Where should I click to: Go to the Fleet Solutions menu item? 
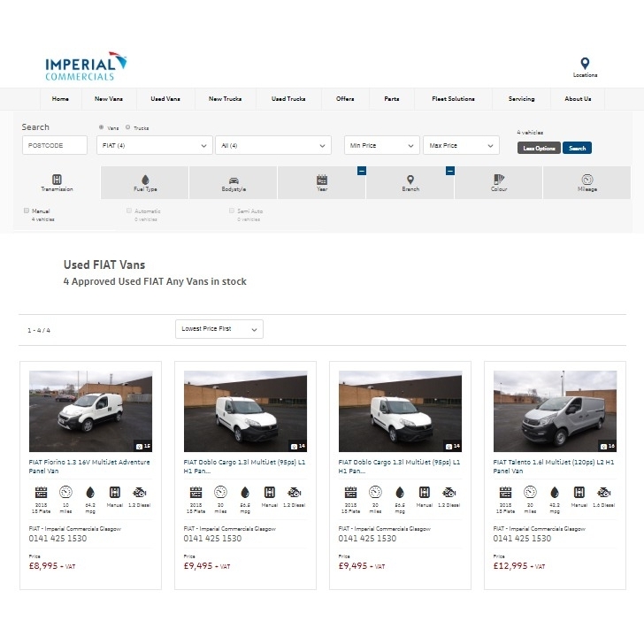click(453, 99)
